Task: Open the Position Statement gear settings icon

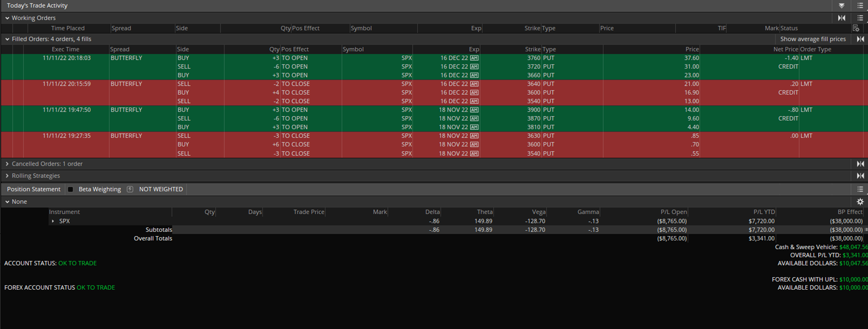Action: 860,202
